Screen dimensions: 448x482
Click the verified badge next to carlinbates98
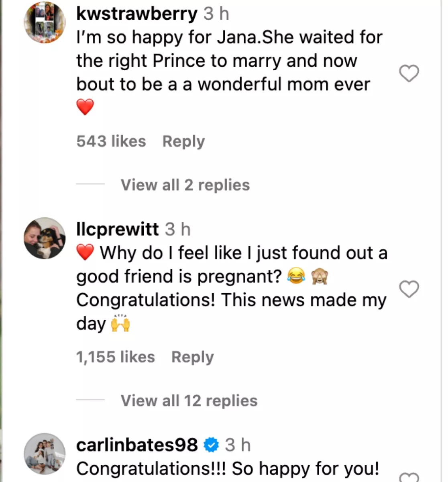211,445
